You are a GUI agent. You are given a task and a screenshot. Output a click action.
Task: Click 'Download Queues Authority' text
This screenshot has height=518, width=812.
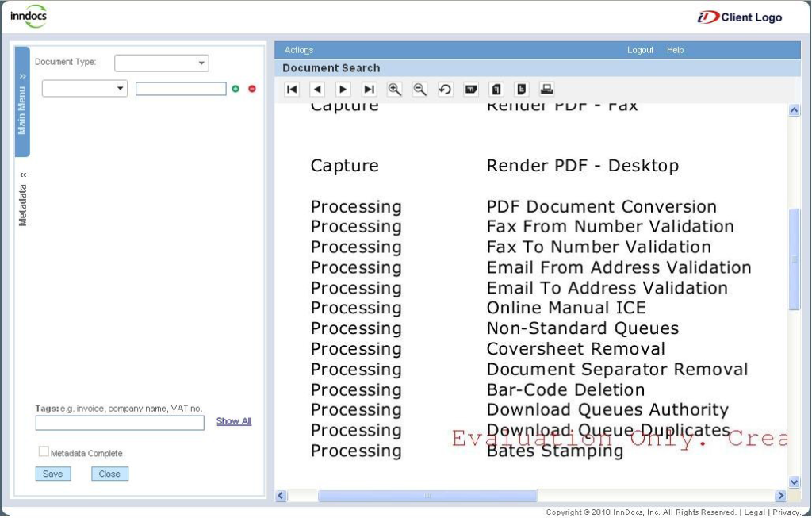[607, 410]
